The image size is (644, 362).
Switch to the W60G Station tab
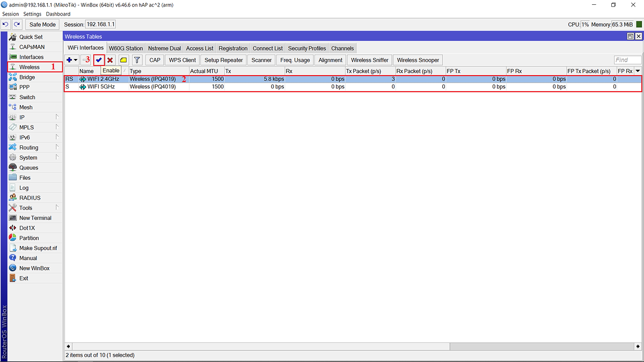point(126,48)
